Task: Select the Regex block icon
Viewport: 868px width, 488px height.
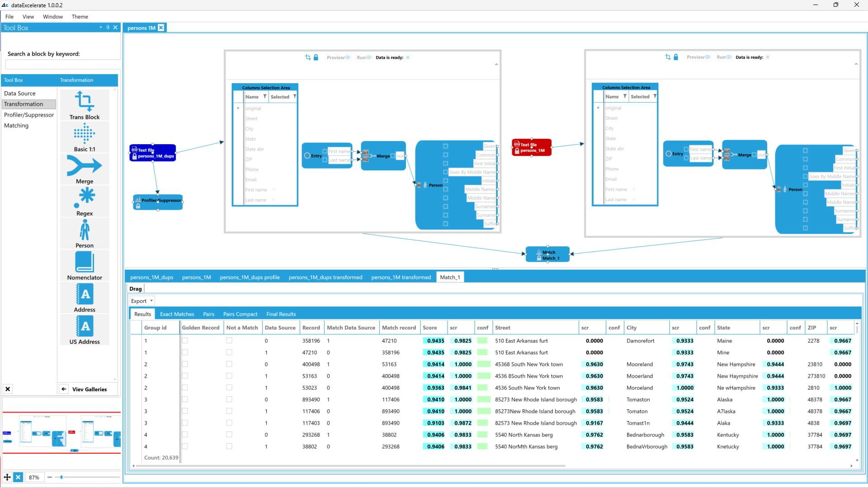Action: coord(85,197)
